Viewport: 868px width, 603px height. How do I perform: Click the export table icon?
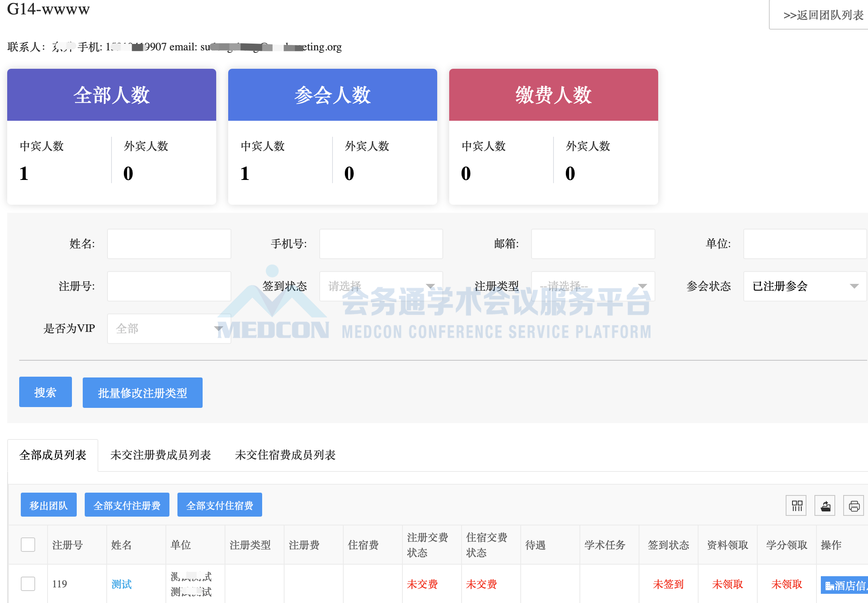pos(825,505)
